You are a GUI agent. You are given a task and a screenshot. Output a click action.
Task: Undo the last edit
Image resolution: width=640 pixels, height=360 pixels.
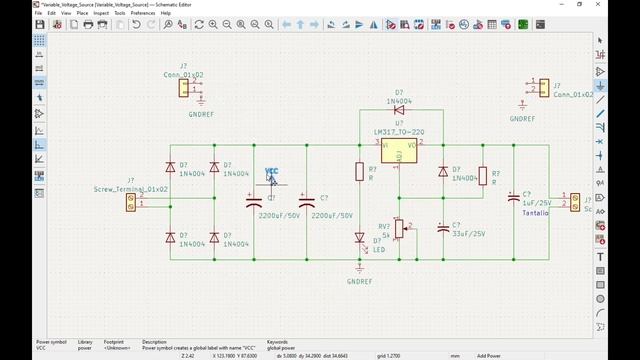point(136,24)
